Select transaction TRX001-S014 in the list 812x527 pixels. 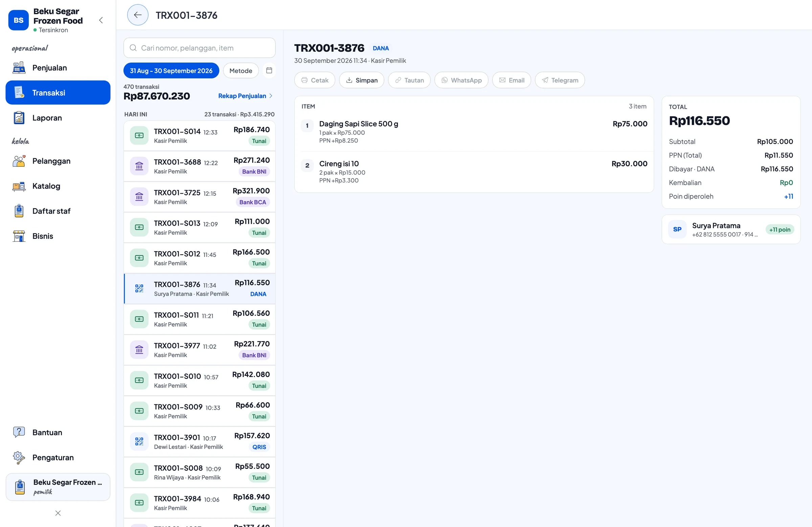[199, 136]
